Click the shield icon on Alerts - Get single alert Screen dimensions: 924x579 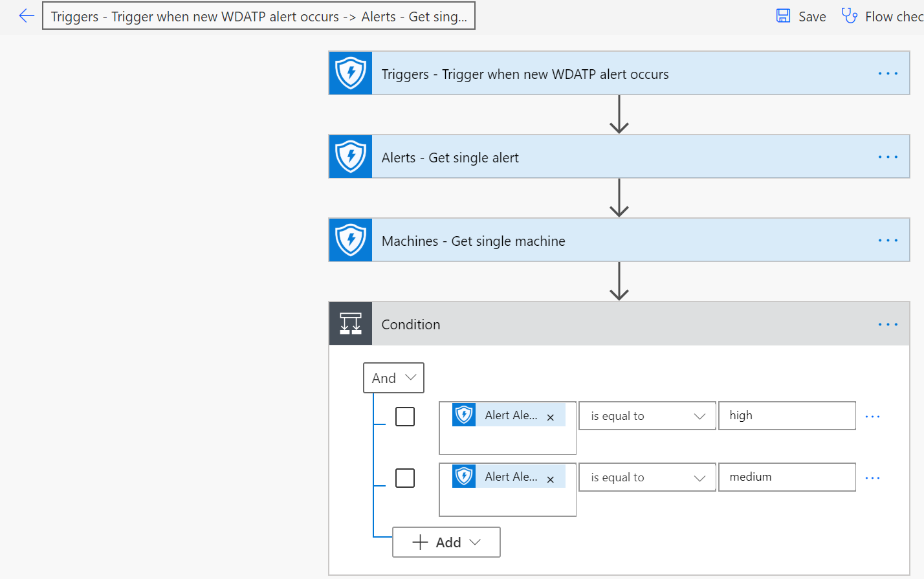pos(350,156)
